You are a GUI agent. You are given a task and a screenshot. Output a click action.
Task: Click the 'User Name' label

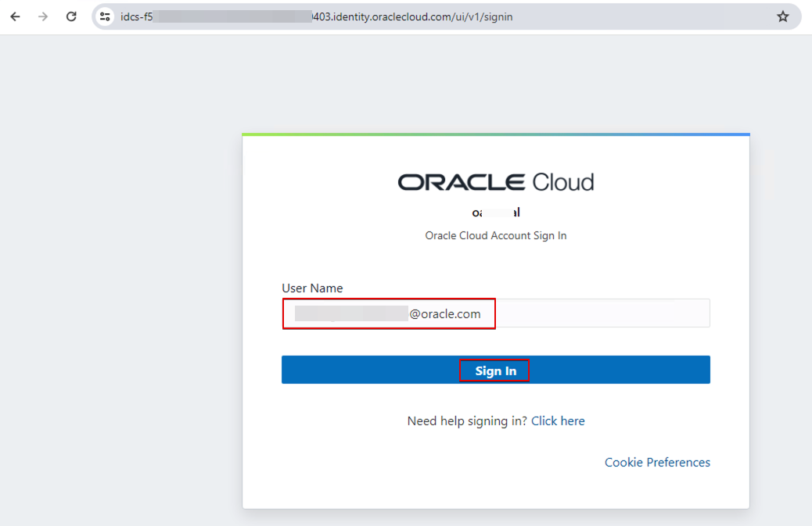point(312,288)
